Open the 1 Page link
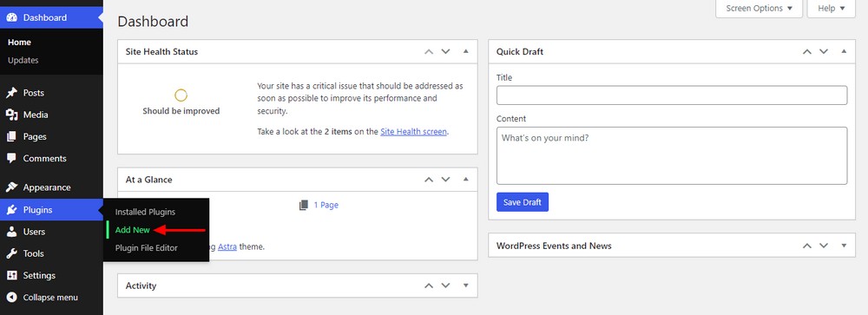The image size is (868, 315). click(326, 205)
